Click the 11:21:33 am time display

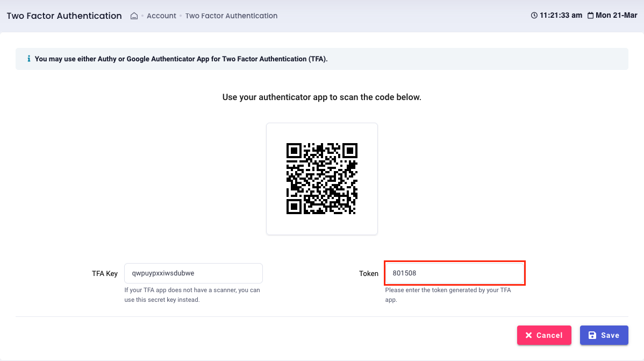pyautogui.click(x=561, y=15)
